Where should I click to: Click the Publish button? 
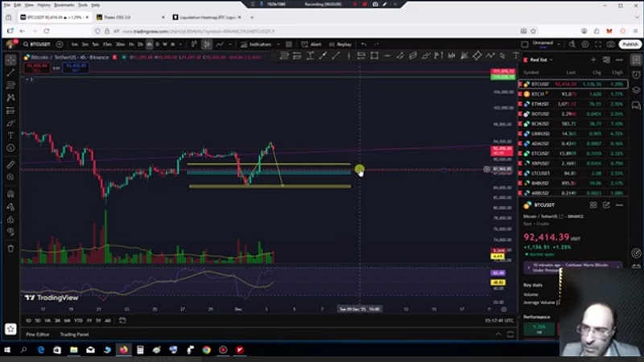[630, 44]
